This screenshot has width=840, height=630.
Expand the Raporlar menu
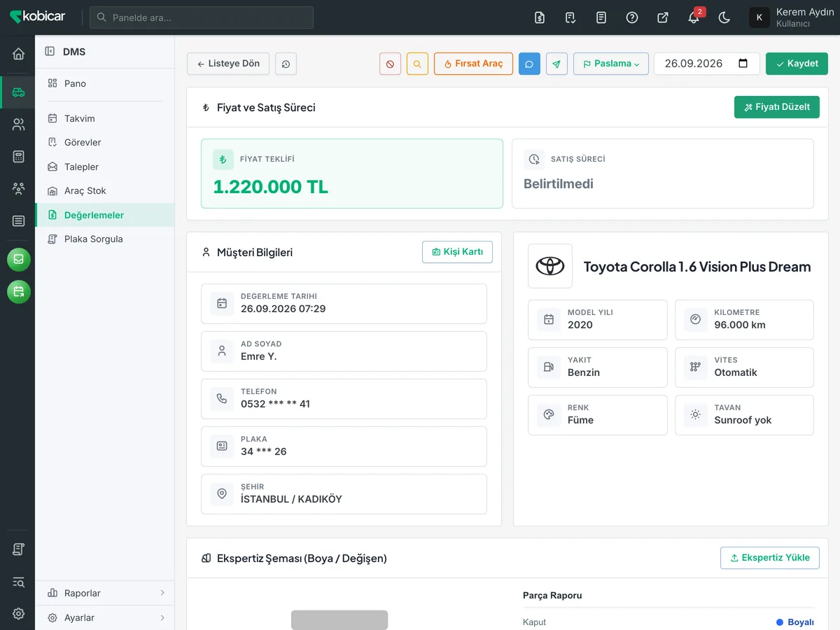(x=105, y=593)
